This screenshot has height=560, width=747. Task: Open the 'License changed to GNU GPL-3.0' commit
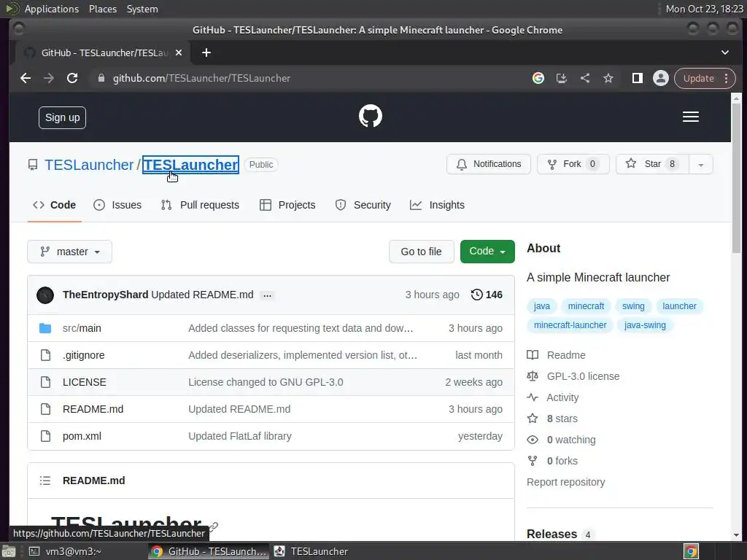click(x=266, y=382)
